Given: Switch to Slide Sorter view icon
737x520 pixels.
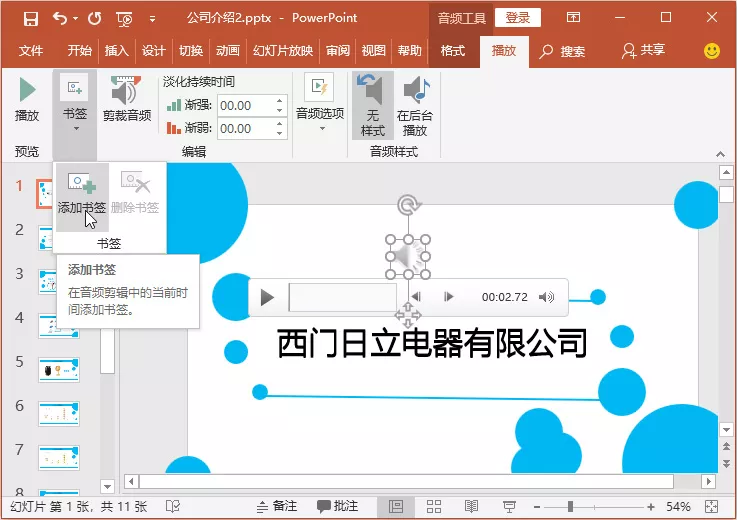Looking at the screenshot, I should [433, 506].
